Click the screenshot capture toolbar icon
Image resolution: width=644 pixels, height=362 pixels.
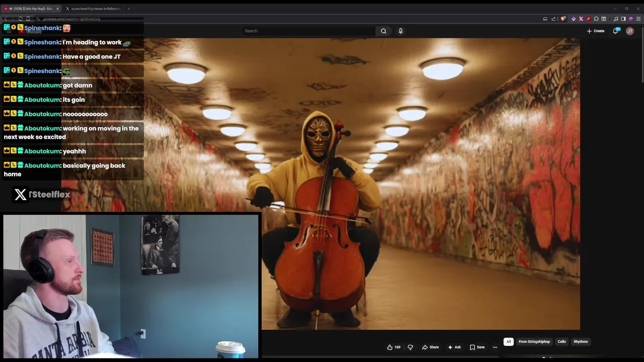(x=604, y=19)
